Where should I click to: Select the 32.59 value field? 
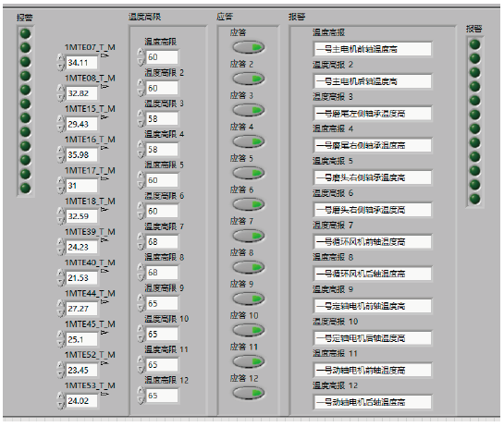point(81,216)
